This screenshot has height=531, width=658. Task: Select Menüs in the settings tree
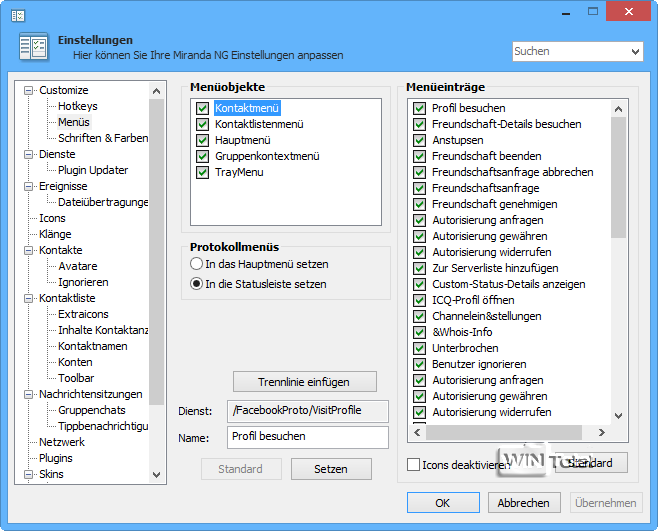coord(74,122)
